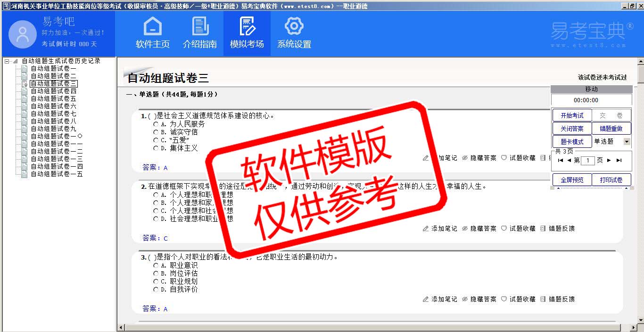Select option A 职业意识 for question 3

[156, 266]
